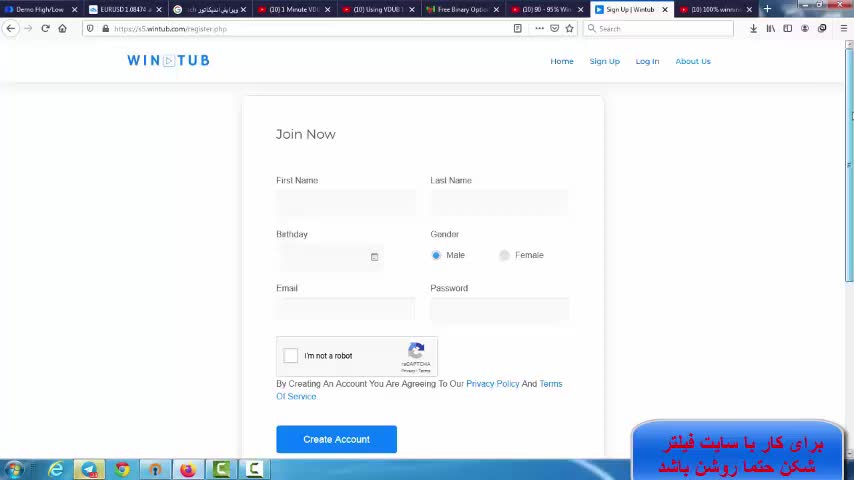
Task: Open Telegram from the taskbar
Action: 89,469
